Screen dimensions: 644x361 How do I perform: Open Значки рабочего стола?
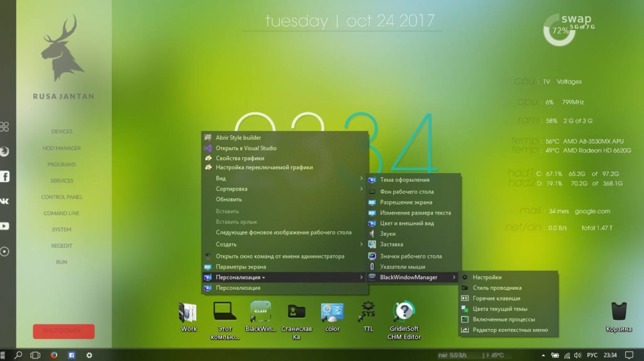coord(414,256)
